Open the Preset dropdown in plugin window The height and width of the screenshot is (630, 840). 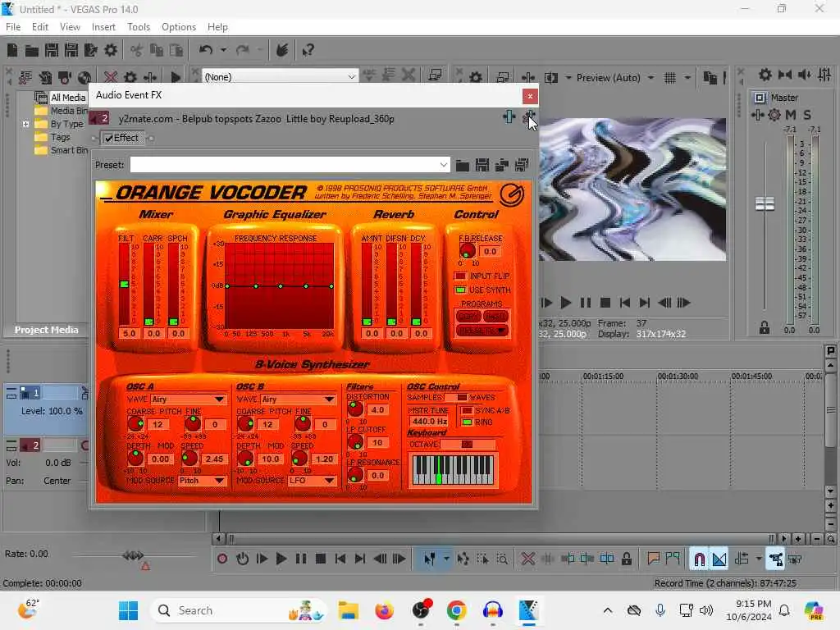pos(444,165)
